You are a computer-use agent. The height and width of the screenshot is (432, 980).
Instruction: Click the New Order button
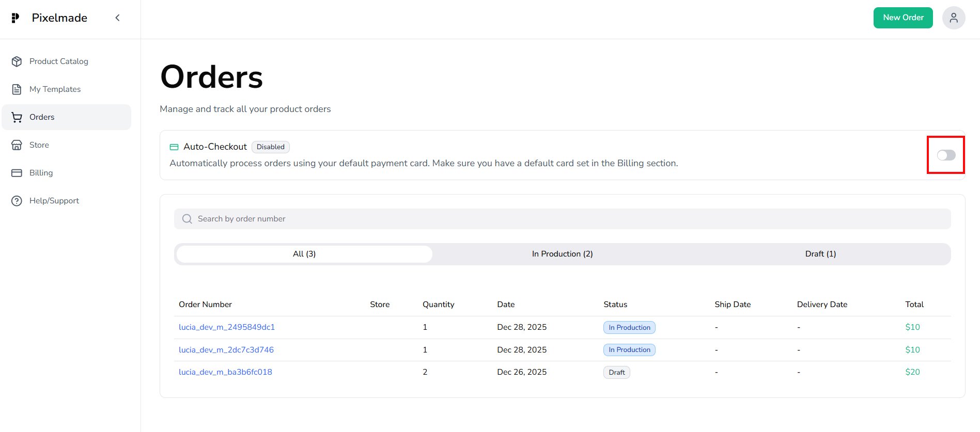pyautogui.click(x=903, y=18)
